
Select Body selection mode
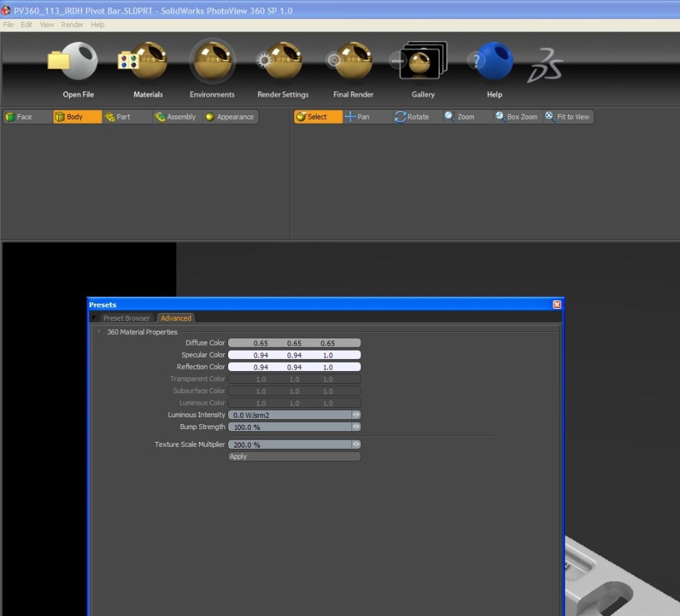[77, 117]
